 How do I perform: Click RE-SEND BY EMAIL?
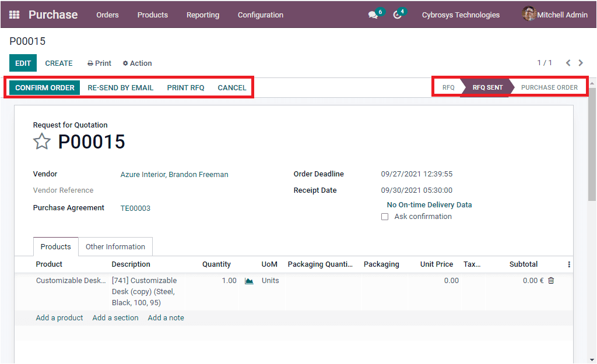[x=120, y=87]
